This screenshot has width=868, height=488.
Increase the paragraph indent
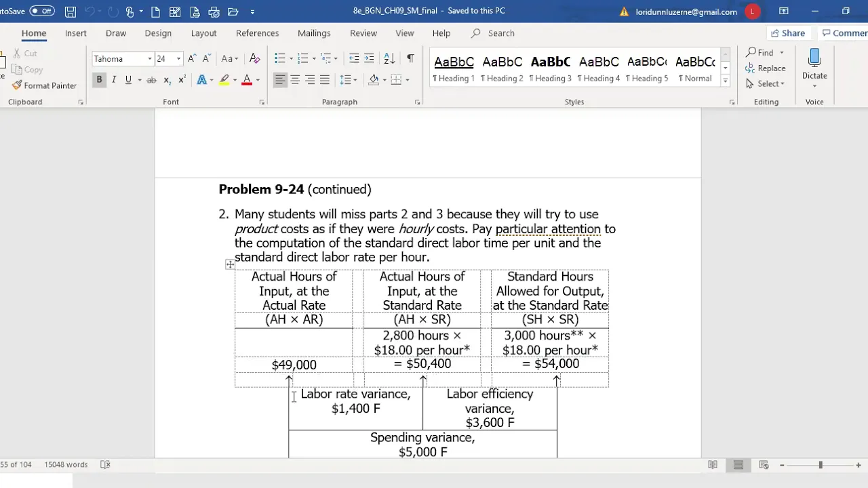(369, 59)
